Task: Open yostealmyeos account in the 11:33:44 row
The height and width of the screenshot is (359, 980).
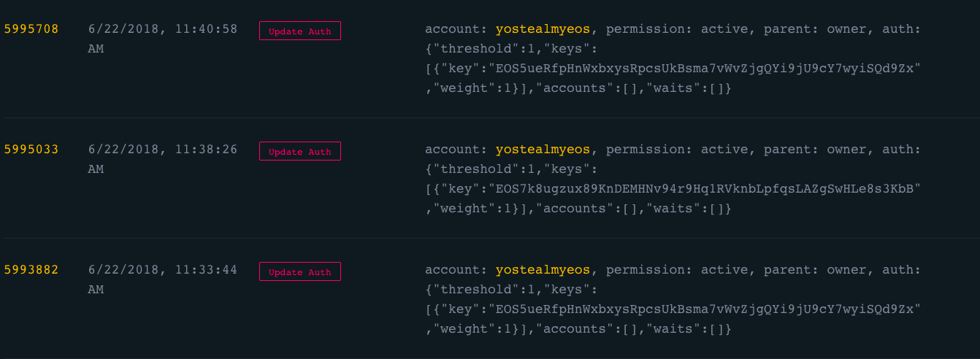Action: (543, 270)
